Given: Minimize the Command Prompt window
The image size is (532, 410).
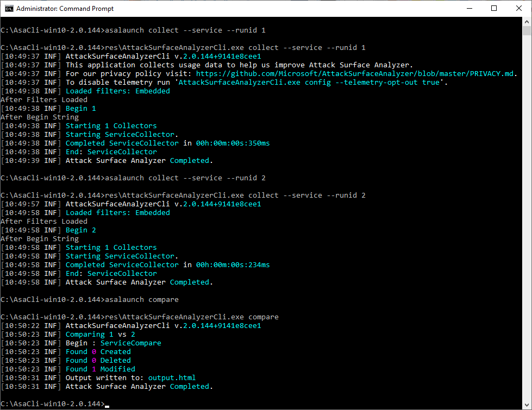Looking at the screenshot, I should (x=470, y=9).
